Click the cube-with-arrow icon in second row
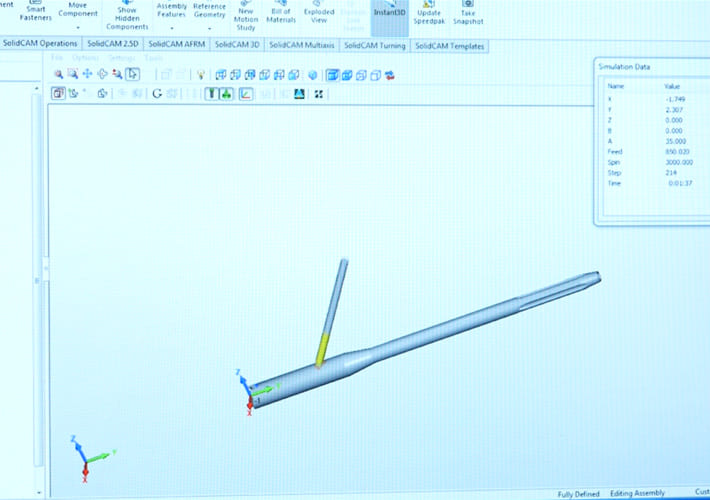 (x=103, y=93)
